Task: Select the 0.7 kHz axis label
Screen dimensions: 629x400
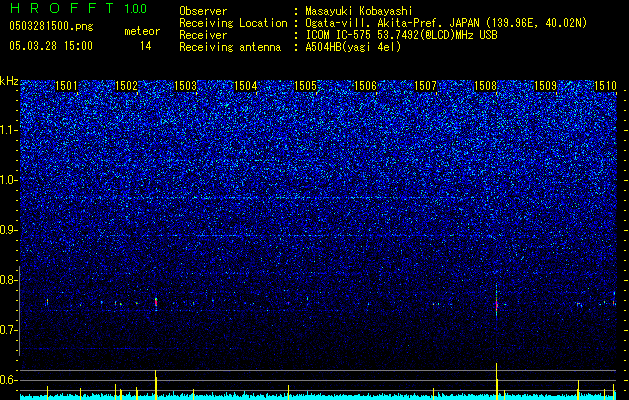Action: 8,330
